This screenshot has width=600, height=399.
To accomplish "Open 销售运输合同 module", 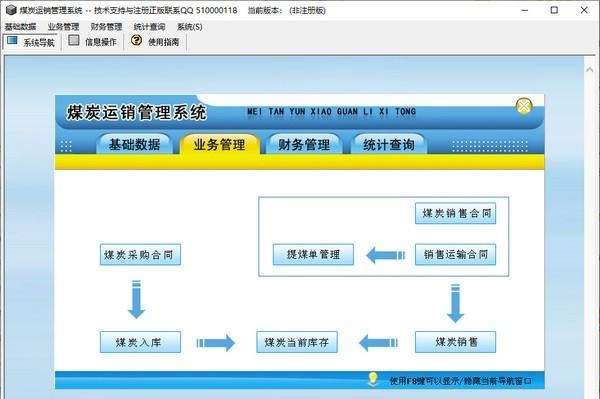I will click(x=455, y=254).
